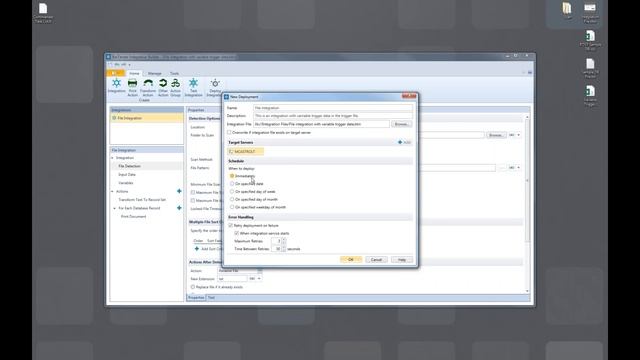Select Input Data tree item
The height and width of the screenshot is (360, 640).
(x=127, y=174)
